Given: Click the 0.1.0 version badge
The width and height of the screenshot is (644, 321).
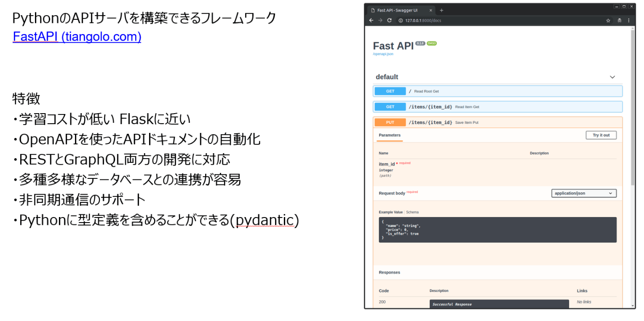Looking at the screenshot, I should (420, 43).
